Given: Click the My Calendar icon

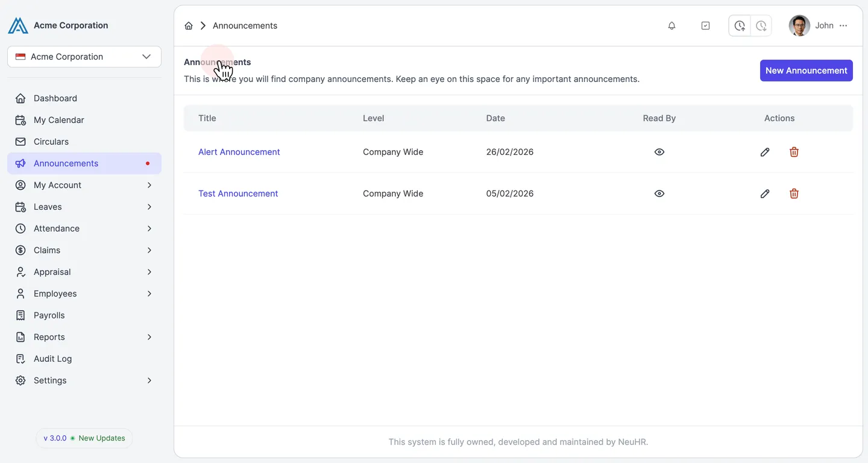Looking at the screenshot, I should [x=20, y=120].
